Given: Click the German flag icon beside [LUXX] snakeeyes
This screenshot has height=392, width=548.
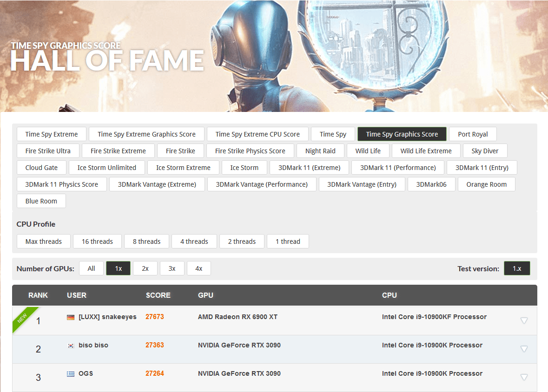Looking at the screenshot, I should point(71,317).
